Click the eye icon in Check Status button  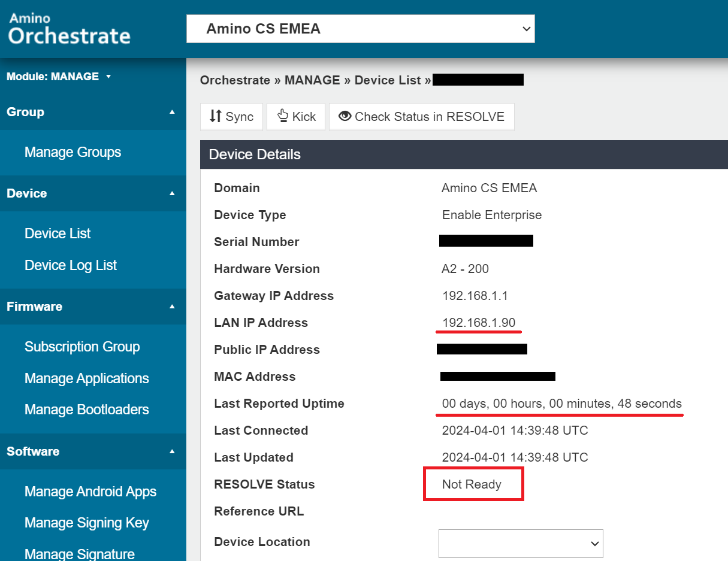pos(345,116)
